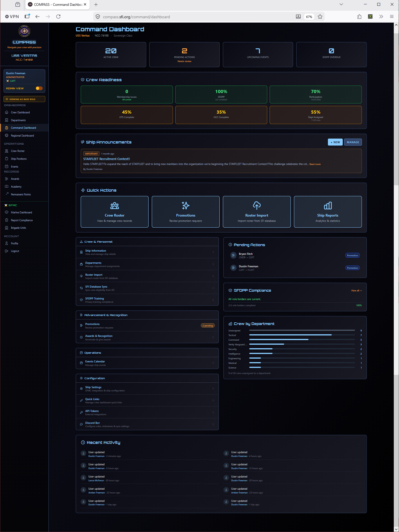This screenshot has width=399, height=532.
Task: Open Awards & Recognition row chevron
Action: click(x=213, y=337)
